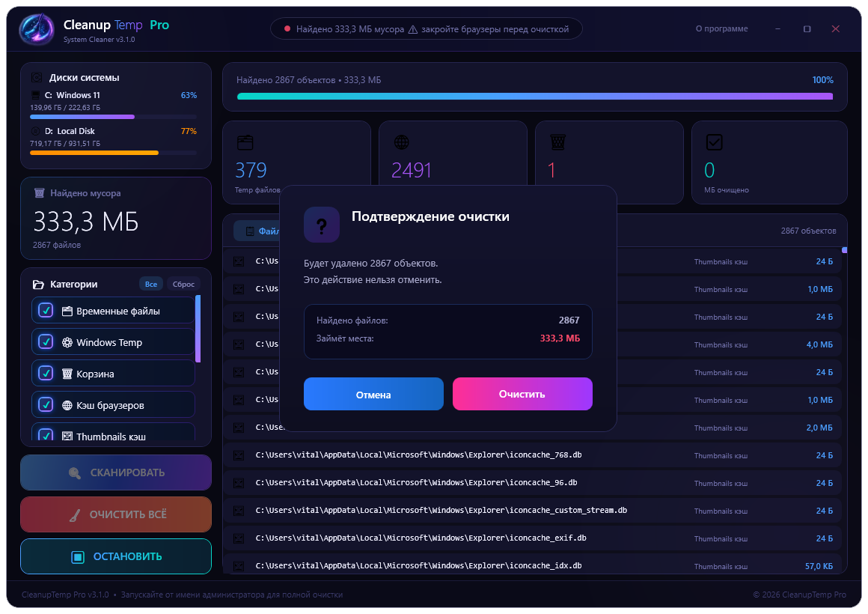Click the Корзина trash bin icon
868x614 pixels.
(67, 374)
